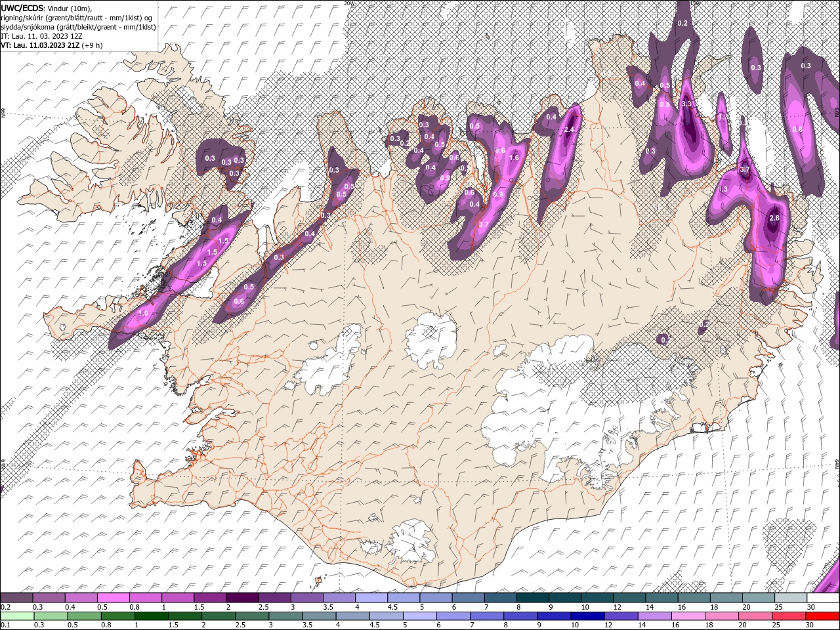Viewport: 840px width, 630px height.
Task: Click the '20' label under the lower legend
Action: tap(742, 625)
